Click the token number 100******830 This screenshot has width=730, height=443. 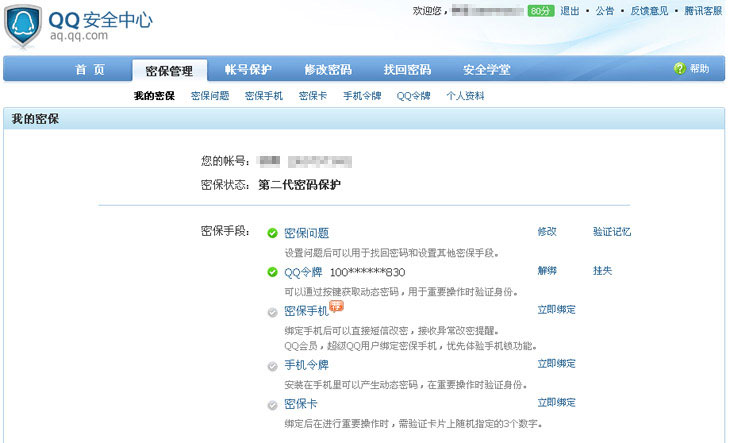(x=367, y=272)
